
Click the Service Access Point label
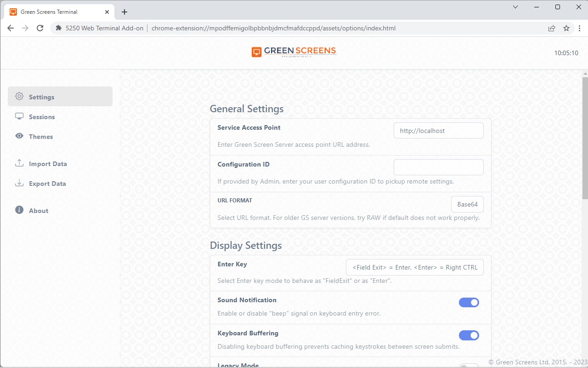pos(249,127)
